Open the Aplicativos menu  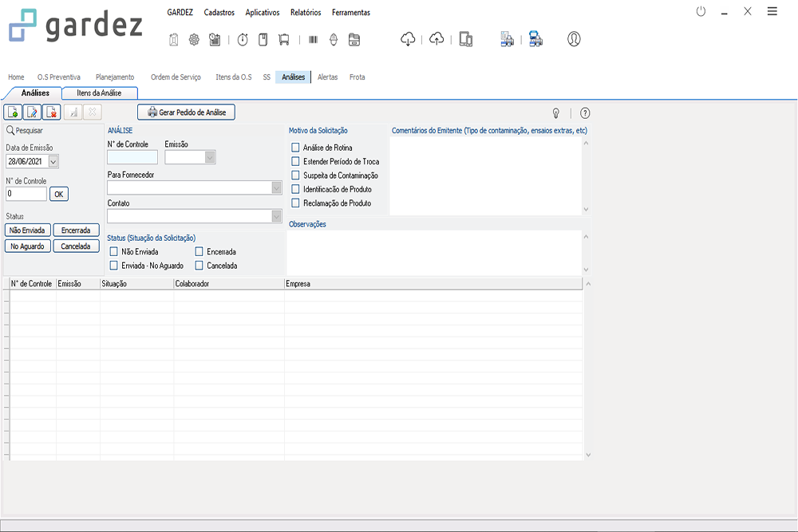coord(263,12)
